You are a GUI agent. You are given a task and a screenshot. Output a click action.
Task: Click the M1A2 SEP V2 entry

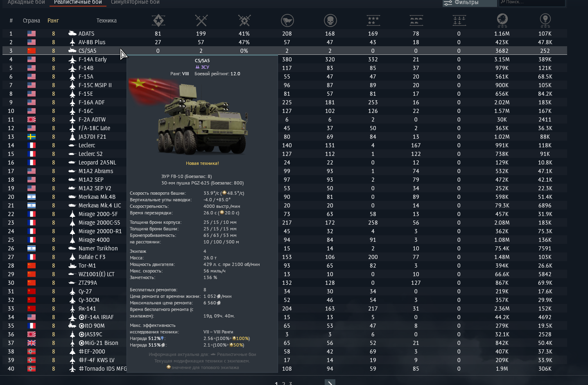(x=95, y=188)
